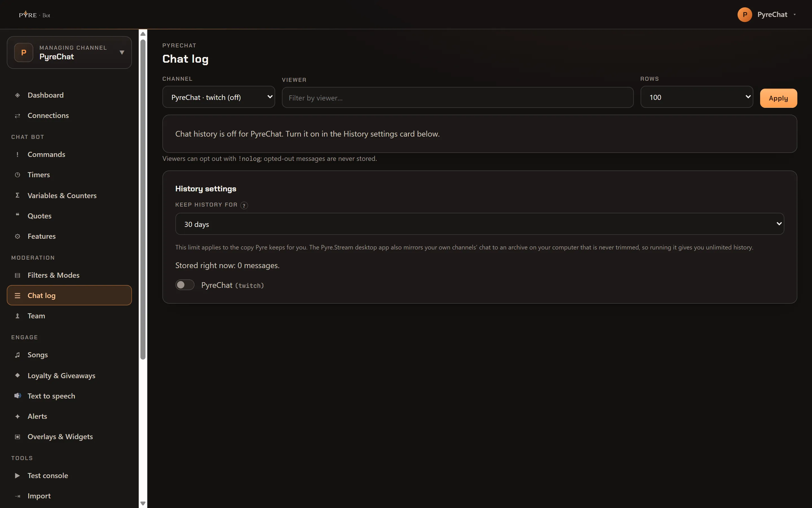Open the Test console
This screenshot has height=508, width=812.
pos(69,476)
